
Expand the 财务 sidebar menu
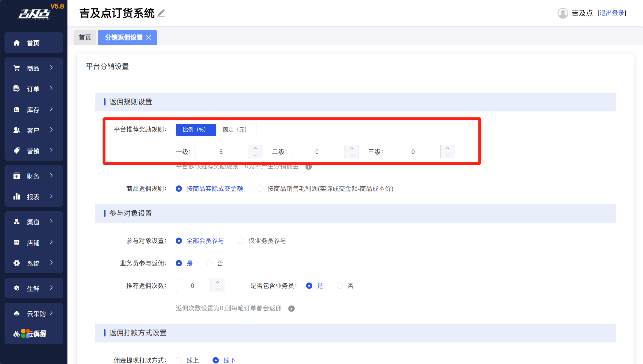34,176
